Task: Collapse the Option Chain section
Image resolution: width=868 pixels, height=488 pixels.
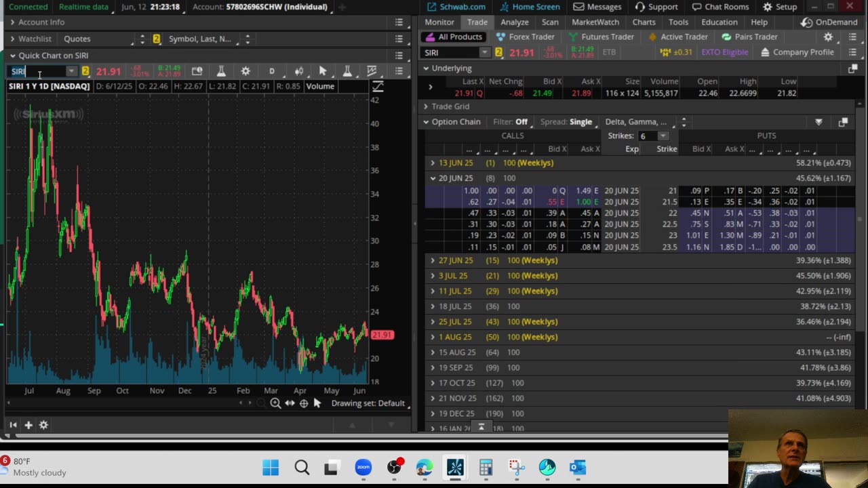Action: pos(426,122)
